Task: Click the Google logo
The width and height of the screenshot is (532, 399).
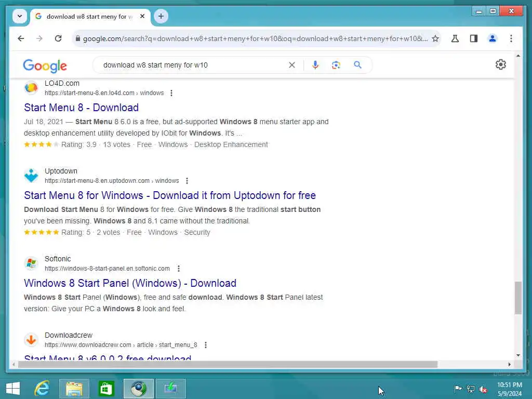Action: pos(45,65)
